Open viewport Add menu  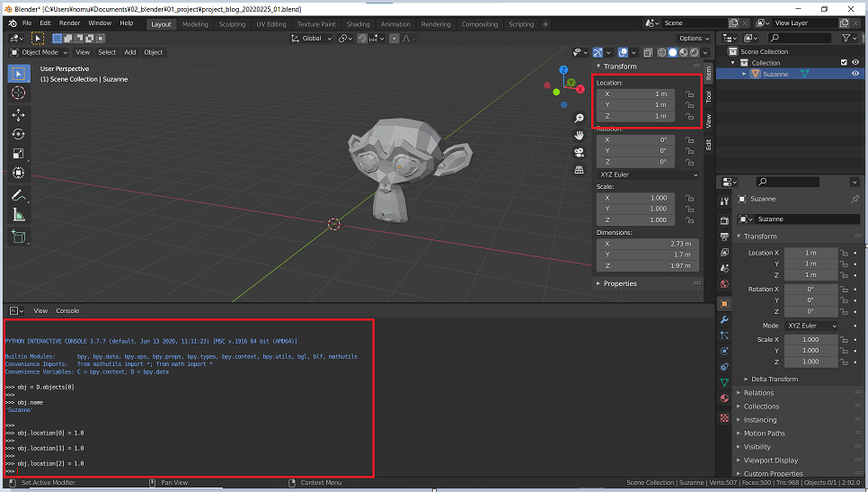coord(130,52)
